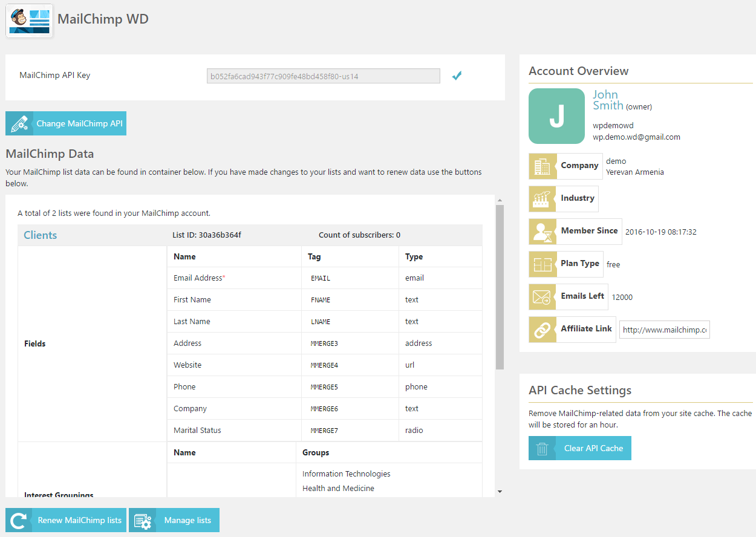Viewport: 756px width, 537px height.
Task: Click Change MailChimp API button
Action: [66, 123]
